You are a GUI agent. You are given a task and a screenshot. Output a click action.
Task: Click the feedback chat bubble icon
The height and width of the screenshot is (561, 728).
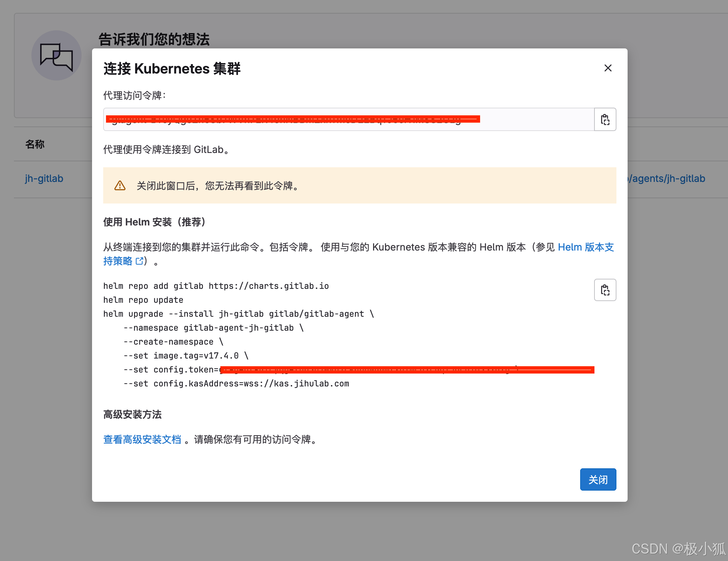point(56,56)
